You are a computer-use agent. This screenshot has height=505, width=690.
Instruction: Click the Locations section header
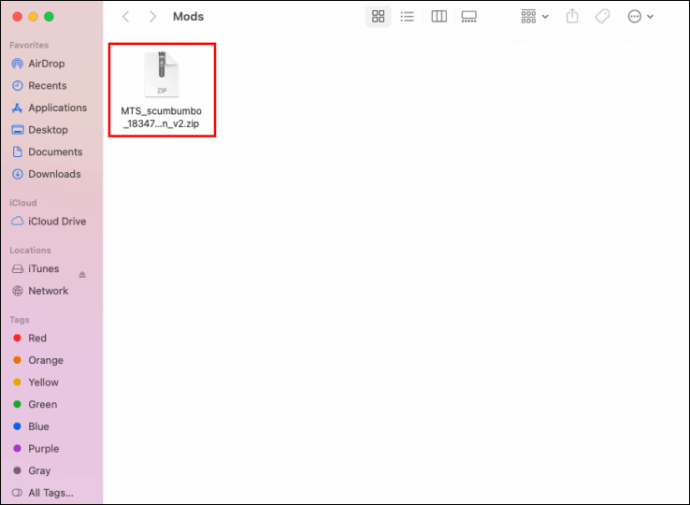pos(30,250)
